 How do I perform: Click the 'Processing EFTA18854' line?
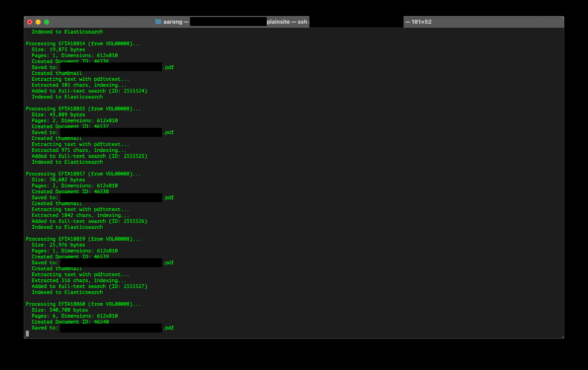[83, 43]
